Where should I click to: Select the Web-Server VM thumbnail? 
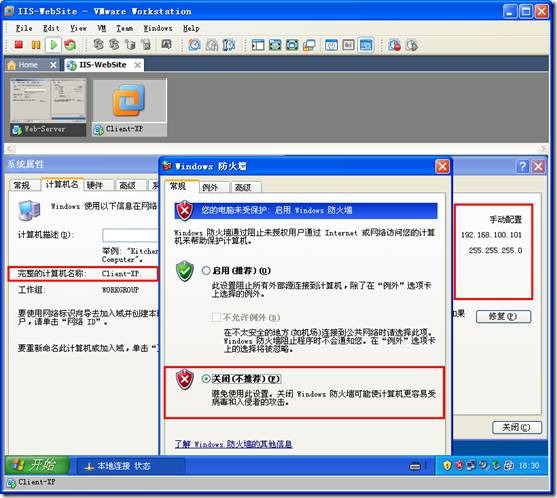click(48, 108)
